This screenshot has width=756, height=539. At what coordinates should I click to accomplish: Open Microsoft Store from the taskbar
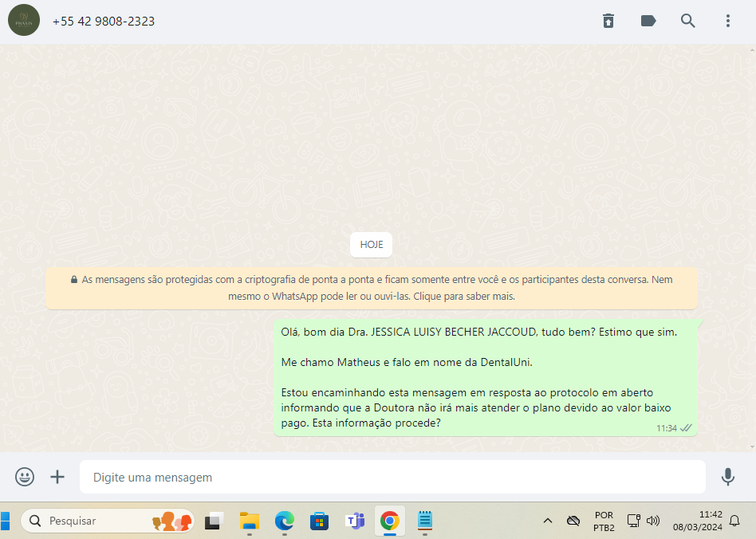[319, 521]
